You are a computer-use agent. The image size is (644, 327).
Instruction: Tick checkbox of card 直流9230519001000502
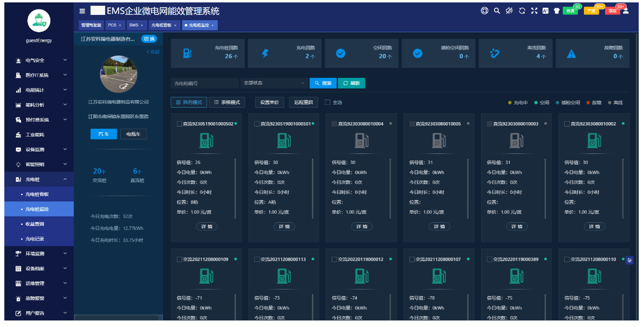coord(180,124)
